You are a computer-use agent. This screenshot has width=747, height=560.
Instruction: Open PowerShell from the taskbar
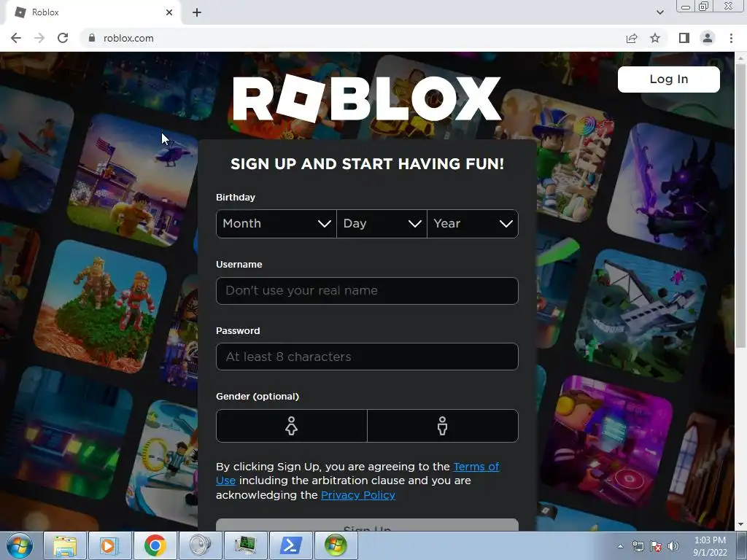coord(291,545)
